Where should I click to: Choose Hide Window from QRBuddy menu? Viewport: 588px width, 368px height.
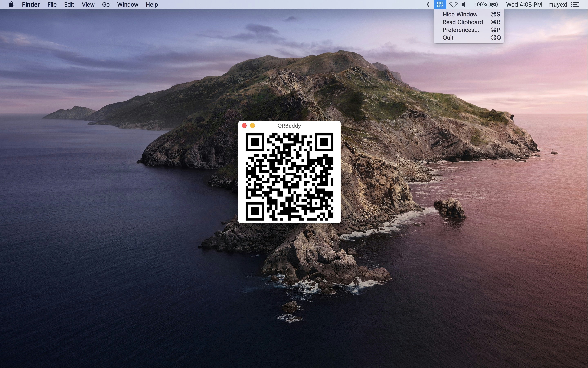point(469,14)
